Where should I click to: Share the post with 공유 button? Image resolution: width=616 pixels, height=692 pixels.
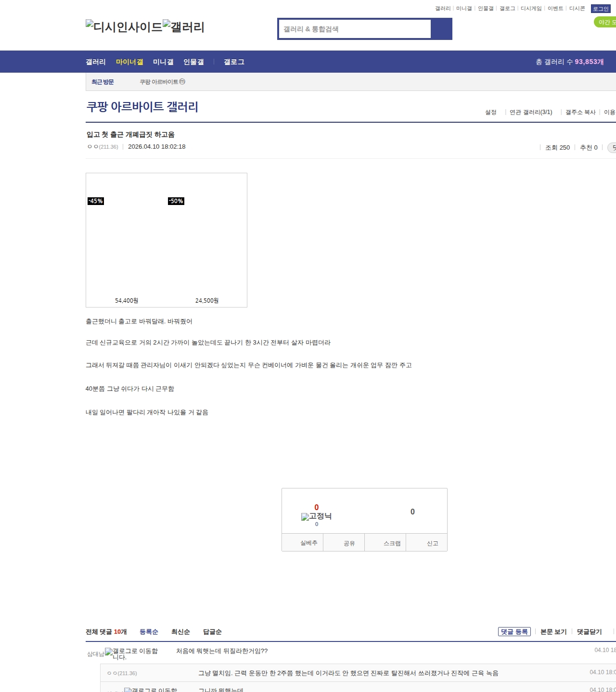coord(349,543)
